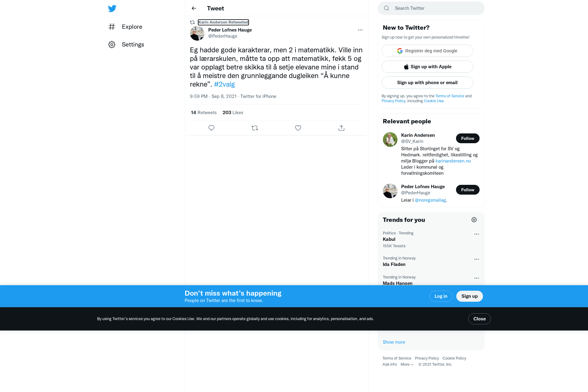Follow Peder Lofnes Hauge
The height and width of the screenshot is (392, 588).
pyautogui.click(x=468, y=190)
